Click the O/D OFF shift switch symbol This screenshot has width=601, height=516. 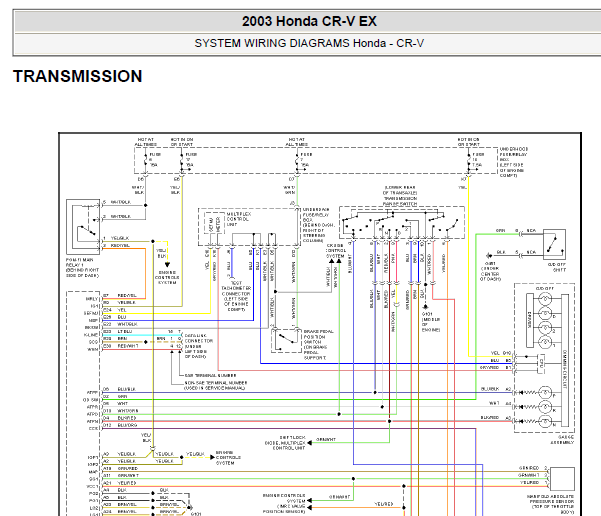(x=554, y=245)
